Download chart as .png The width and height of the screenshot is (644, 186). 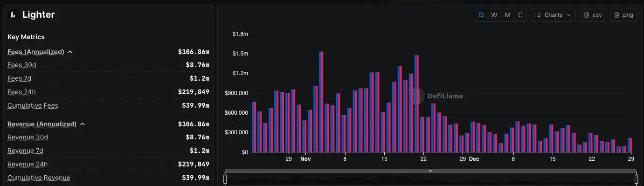(x=623, y=15)
